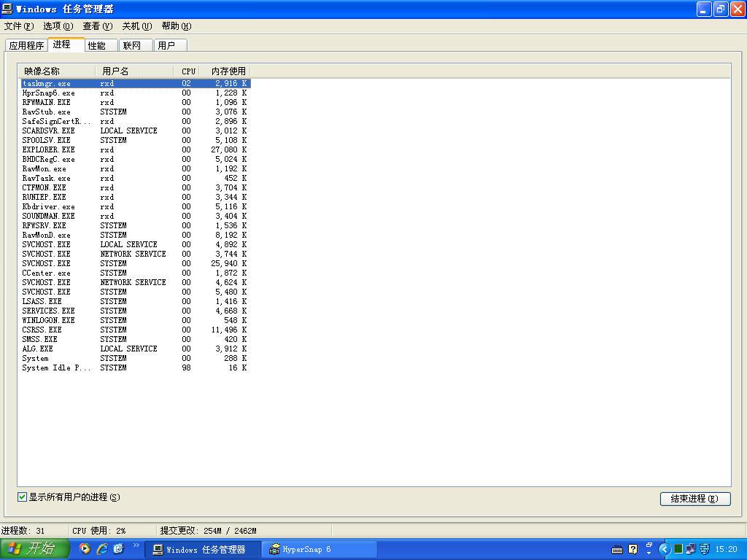The width and height of the screenshot is (747, 560).
Task: Click the 结束进程(E) button
Action: pos(695,499)
